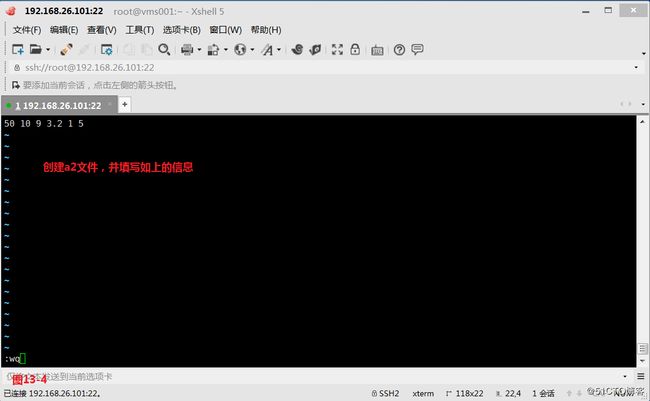Viewport: 650px width, 401px height.
Task: Open the 选项卡(B) menu
Action: 182,30
